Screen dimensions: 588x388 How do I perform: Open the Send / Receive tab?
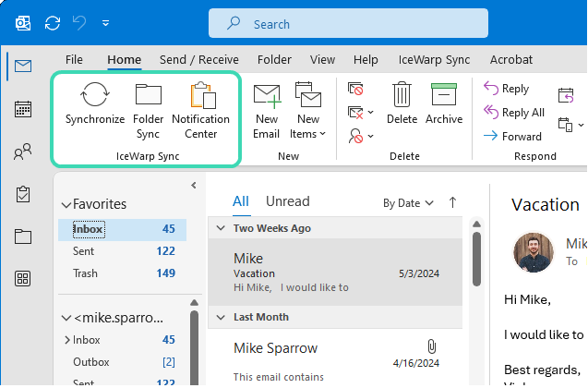[198, 59]
